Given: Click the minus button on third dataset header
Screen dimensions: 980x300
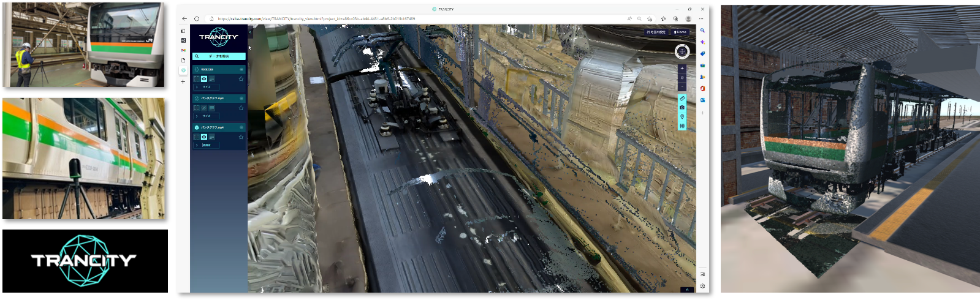Looking at the screenshot, I should [241, 128].
